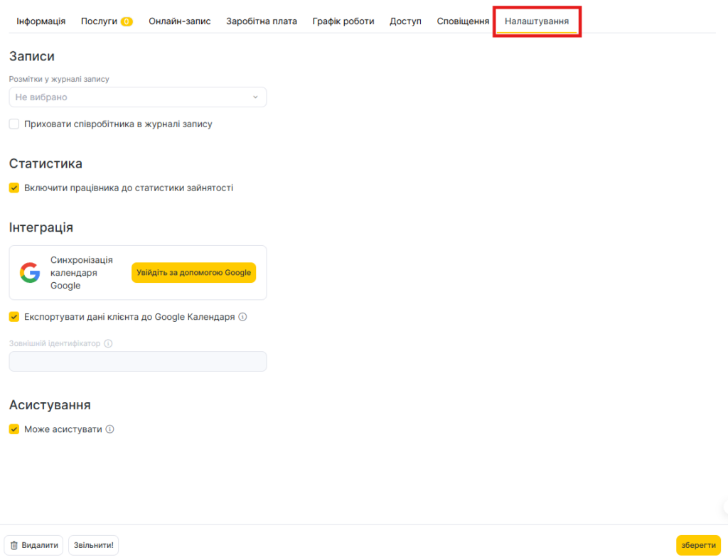Click the Google logo icon
Image resolution: width=728 pixels, height=560 pixels.
tap(30, 273)
